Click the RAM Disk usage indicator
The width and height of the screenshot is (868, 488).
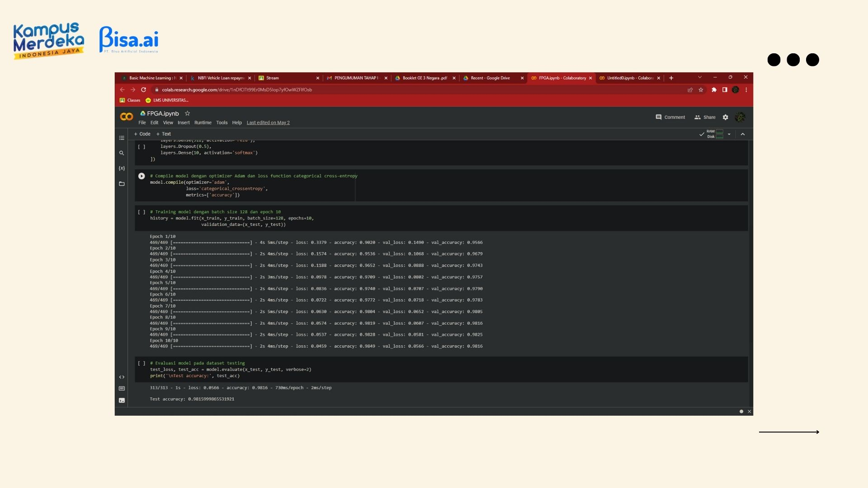point(715,134)
